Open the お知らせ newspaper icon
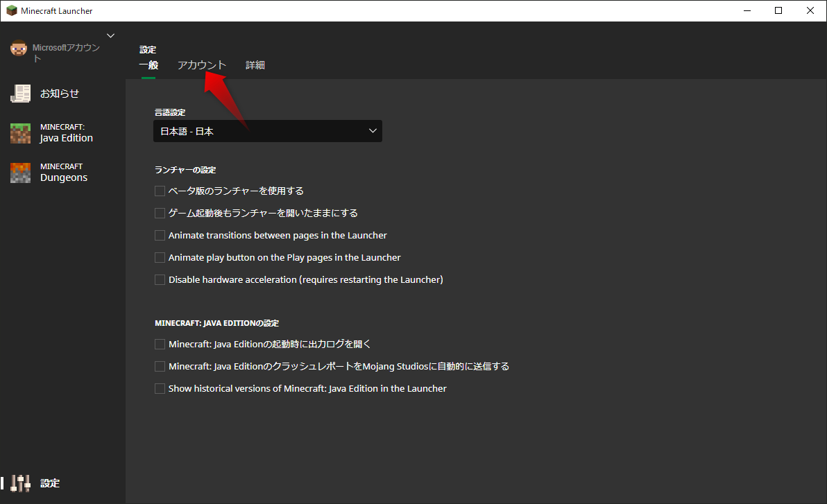Image resolution: width=827 pixels, height=504 pixels. pos(20,94)
